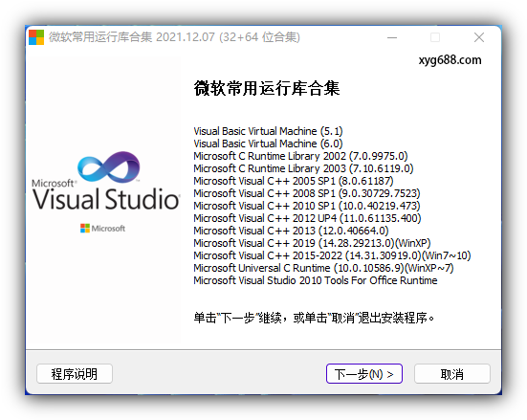Click Microsoft Visual C++ 2010 SP1 line
This screenshot has height=420, width=527.
[306, 206]
